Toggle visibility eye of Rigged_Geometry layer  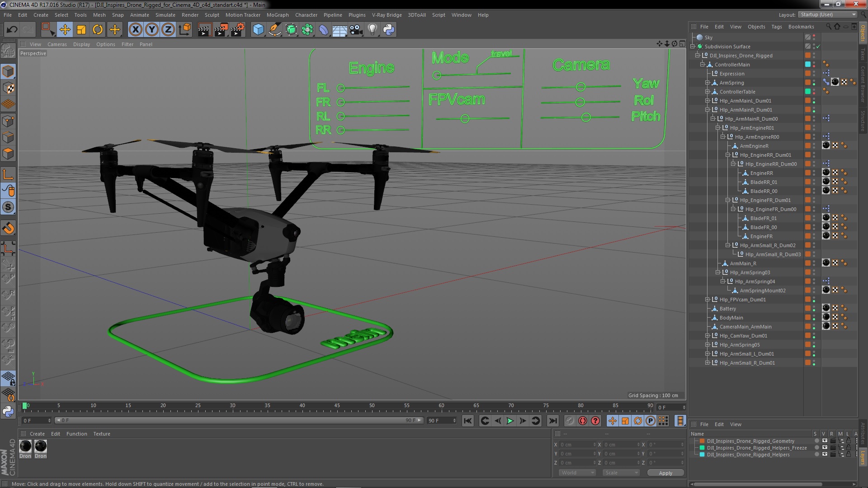825,441
